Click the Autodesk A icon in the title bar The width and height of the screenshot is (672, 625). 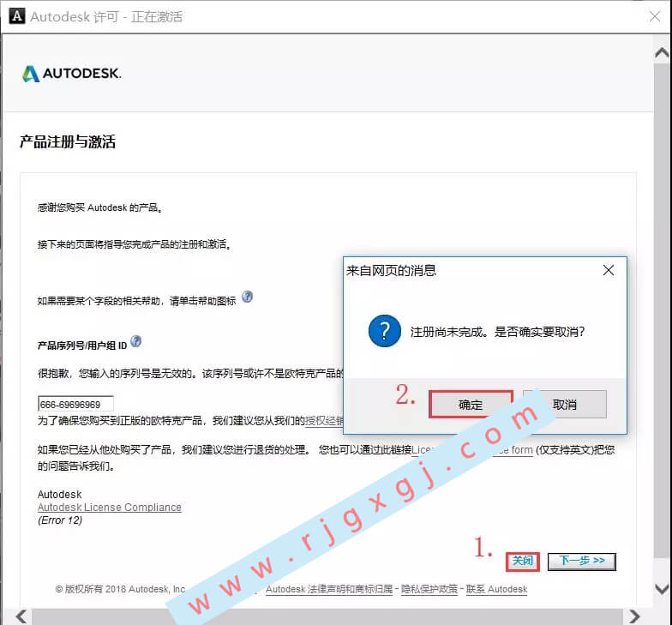click(x=17, y=16)
